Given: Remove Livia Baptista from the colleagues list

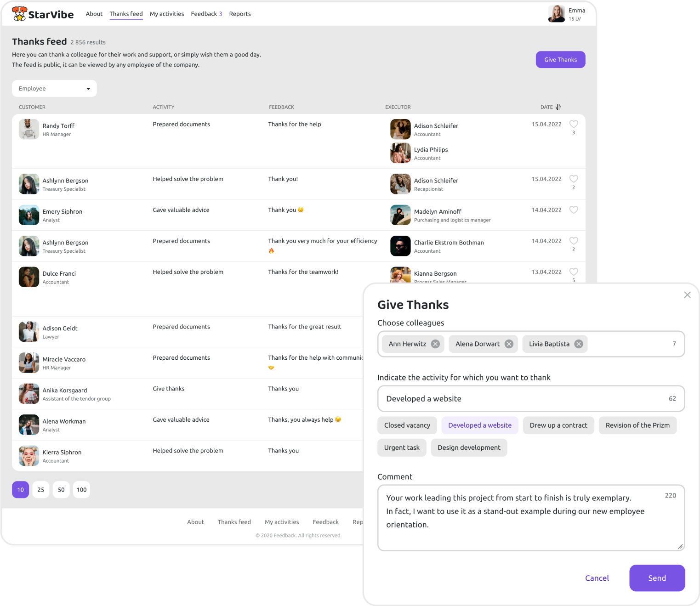Looking at the screenshot, I should coord(579,344).
